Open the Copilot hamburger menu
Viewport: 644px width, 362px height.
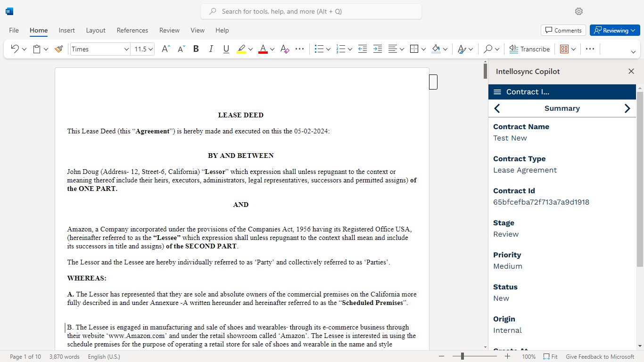coord(497,92)
